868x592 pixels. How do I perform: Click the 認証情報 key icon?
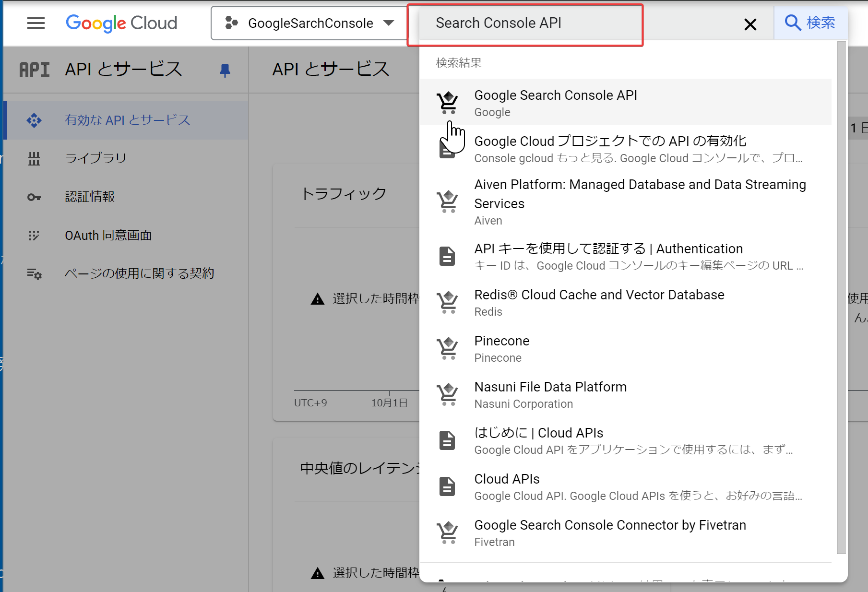[34, 197]
